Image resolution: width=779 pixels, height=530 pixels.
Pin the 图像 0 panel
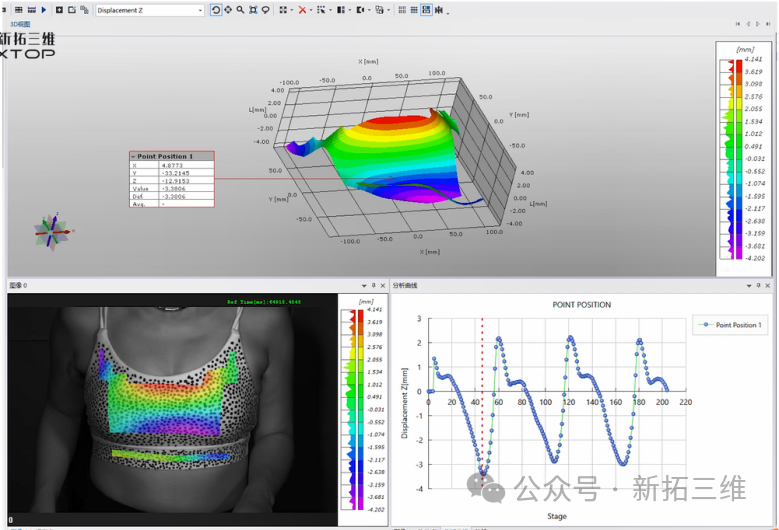pyautogui.click(x=374, y=286)
